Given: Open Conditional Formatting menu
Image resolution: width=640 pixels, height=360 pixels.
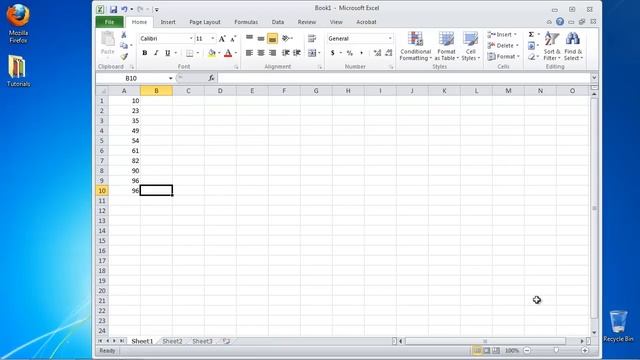Looking at the screenshot, I should tap(416, 47).
